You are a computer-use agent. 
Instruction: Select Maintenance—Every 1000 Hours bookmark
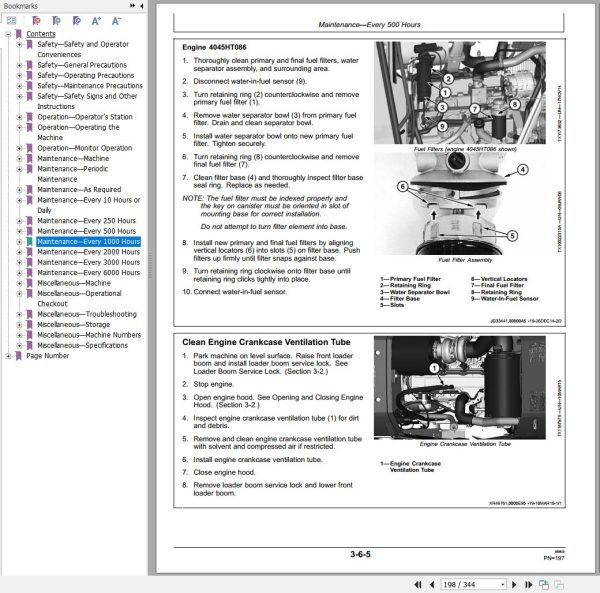coord(88,242)
